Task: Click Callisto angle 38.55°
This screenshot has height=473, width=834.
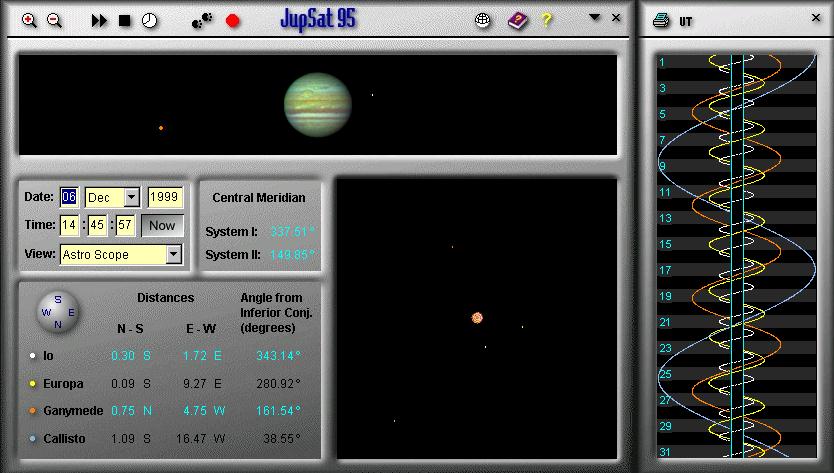Action: [x=282, y=439]
